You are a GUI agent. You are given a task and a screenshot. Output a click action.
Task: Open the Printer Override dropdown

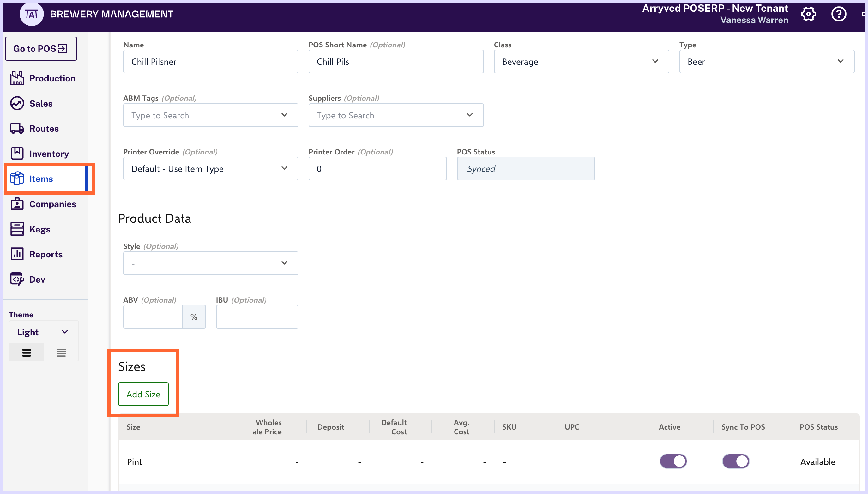211,169
